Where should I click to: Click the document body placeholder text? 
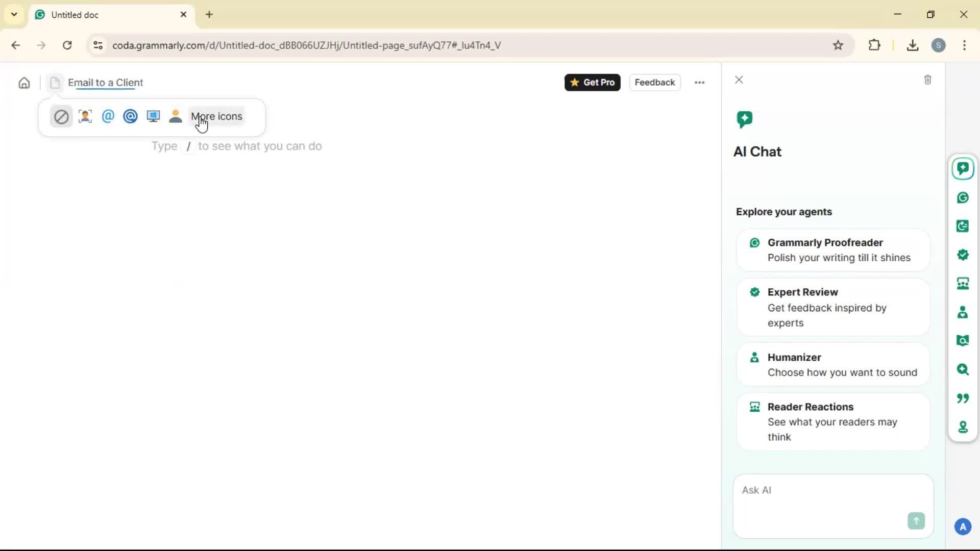[236, 146]
